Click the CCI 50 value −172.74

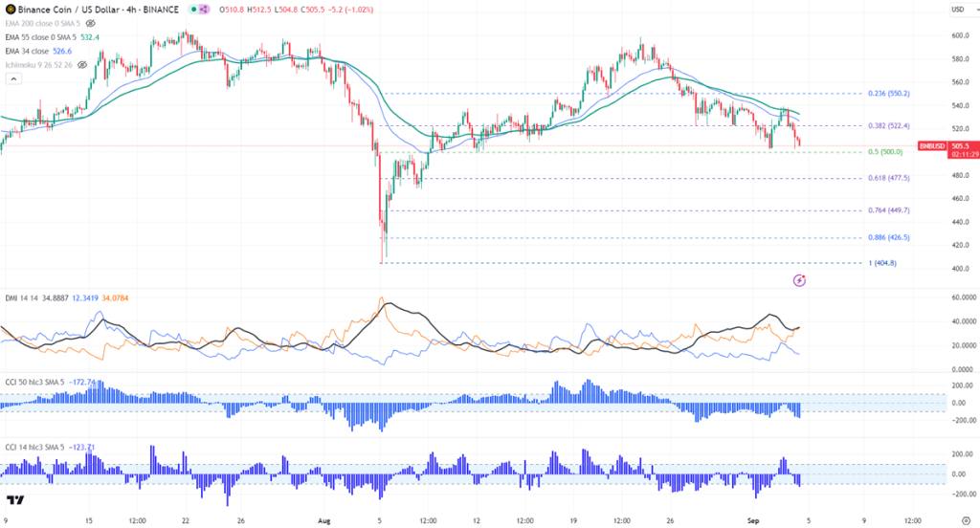pyautogui.click(x=82, y=382)
